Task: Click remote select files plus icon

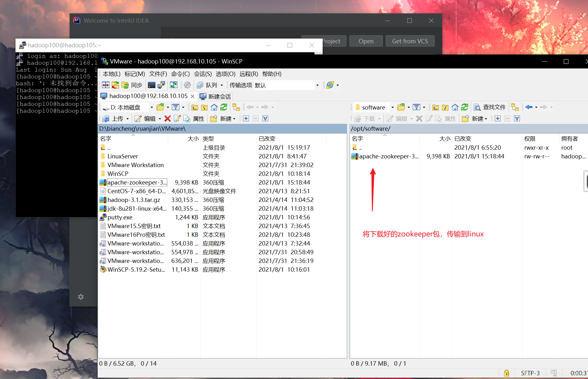Action: pyautogui.click(x=498, y=119)
